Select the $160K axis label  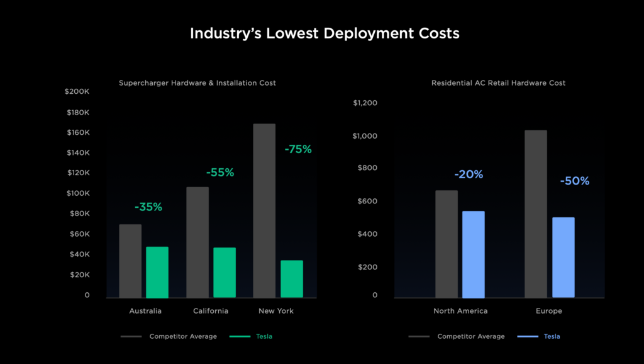tap(78, 132)
